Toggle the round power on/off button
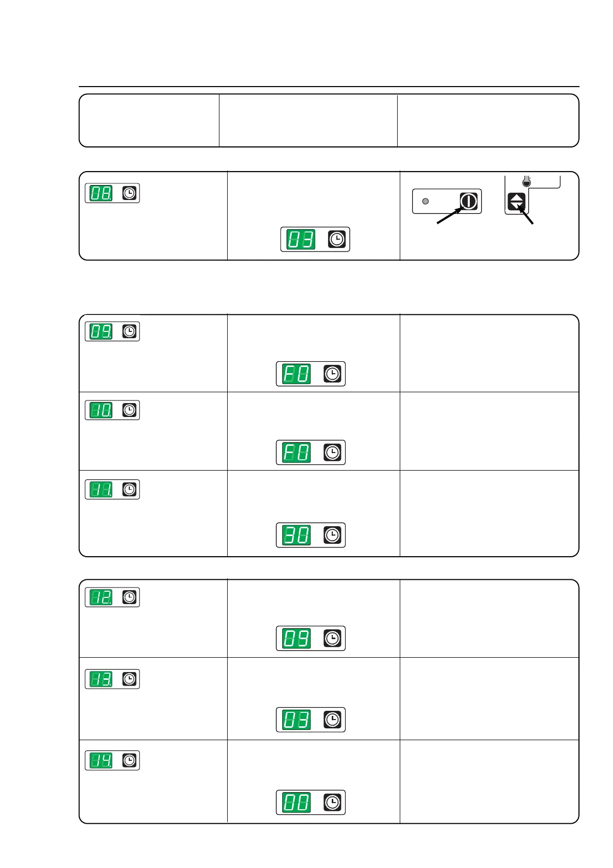613x868 pixels. point(468,201)
